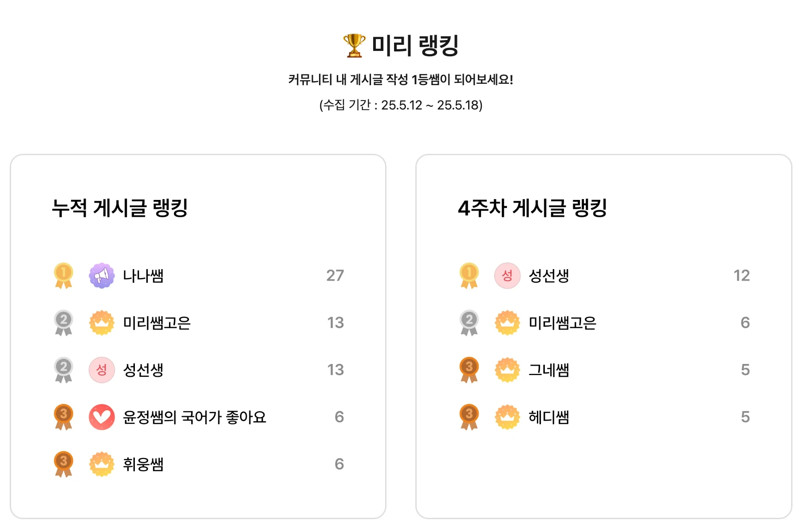Click the 4주차 게시글 랭킹 heading
This screenshot has width=804, height=532.
tap(532, 208)
